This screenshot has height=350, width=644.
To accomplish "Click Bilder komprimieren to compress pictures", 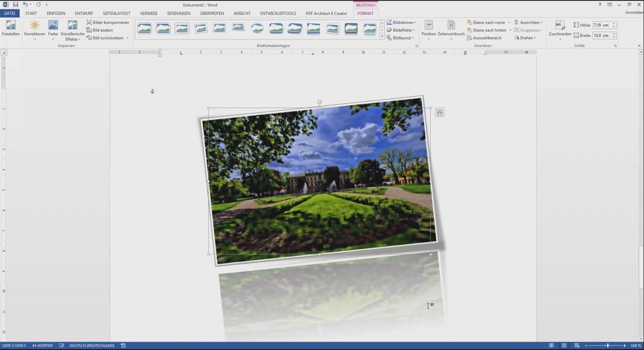I will 110,22.
